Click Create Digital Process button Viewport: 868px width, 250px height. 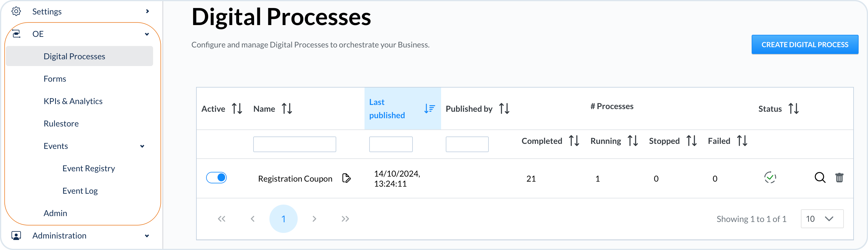tap(805, 45)
